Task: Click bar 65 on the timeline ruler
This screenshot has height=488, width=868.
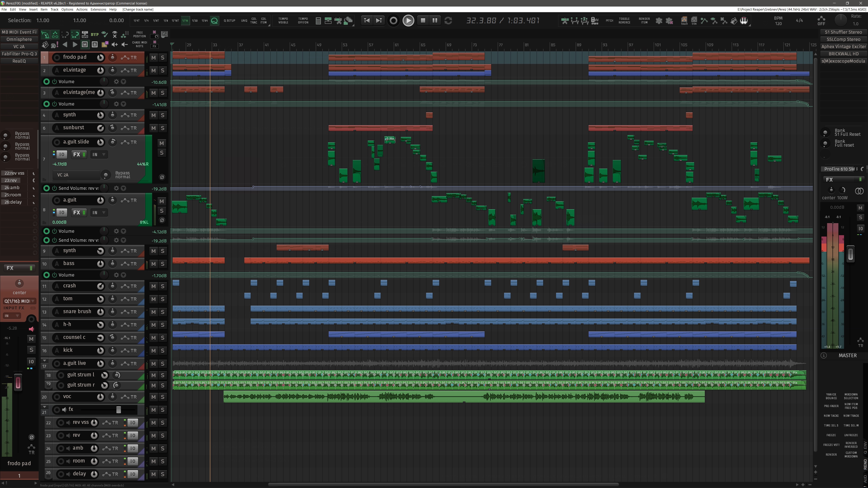Action: click(x=422, y=45)
